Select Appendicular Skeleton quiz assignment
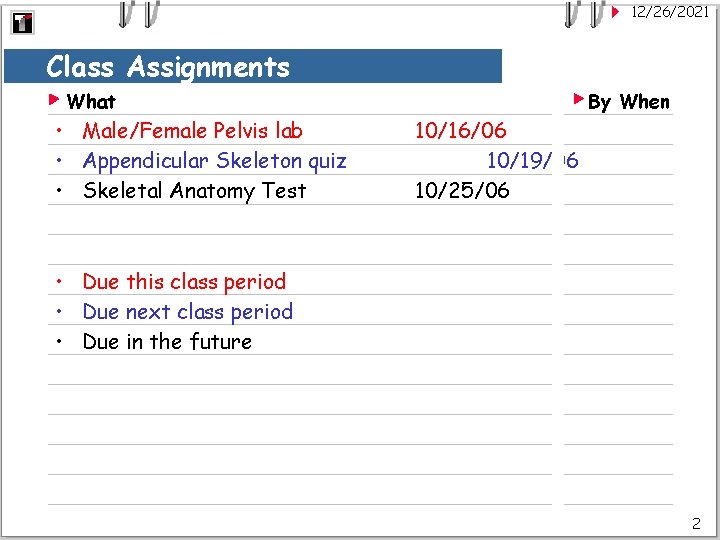 pos(214,160)
